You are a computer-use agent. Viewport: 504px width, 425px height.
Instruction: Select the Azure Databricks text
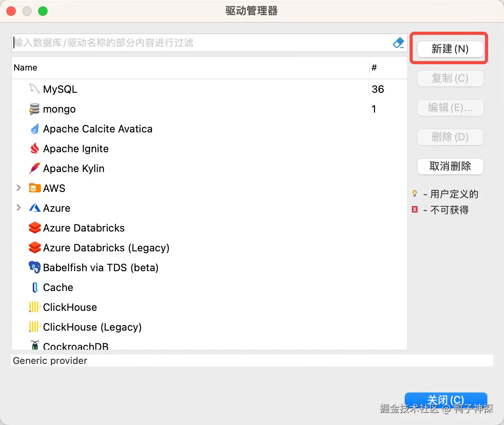(x=84, y=228)
